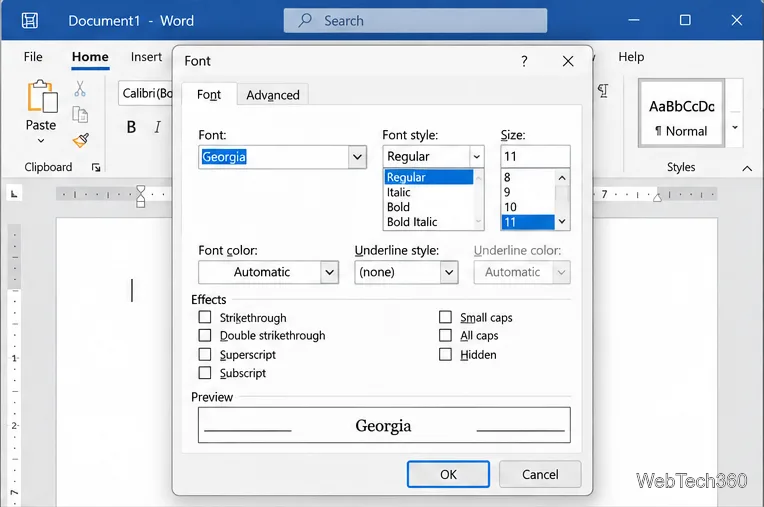Click the Show/Hide paragraph marks icon
The width and height of the screenshot is (764, 507).
(x=603, y=91)
